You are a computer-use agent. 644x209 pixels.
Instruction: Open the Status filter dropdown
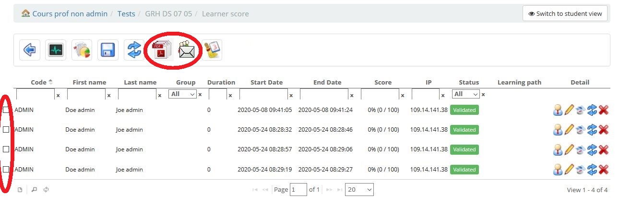click(x=466, y=94)
